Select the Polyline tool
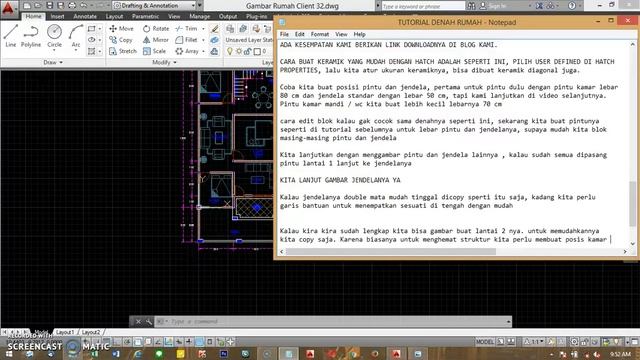Image resolution: width=640 pixels, height=360 pixels. pos(31,36)
